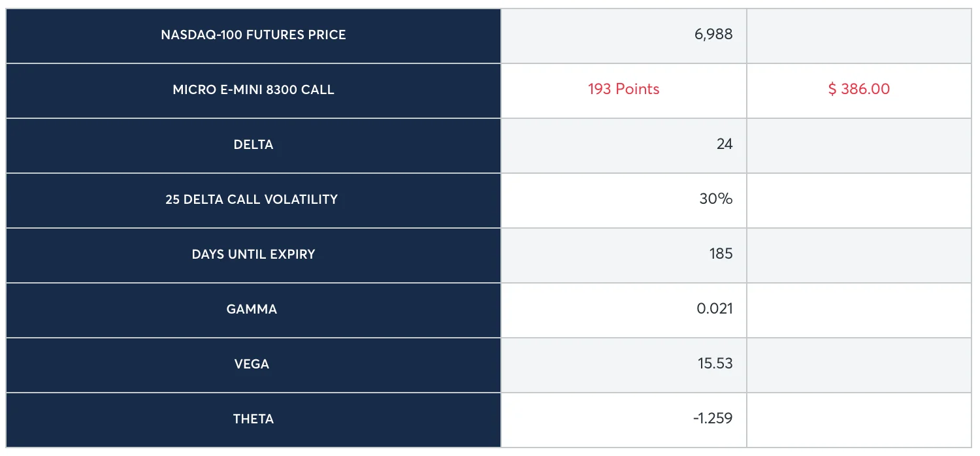Select the 25 Delta Call Volatility label

[x=252, y=200]
